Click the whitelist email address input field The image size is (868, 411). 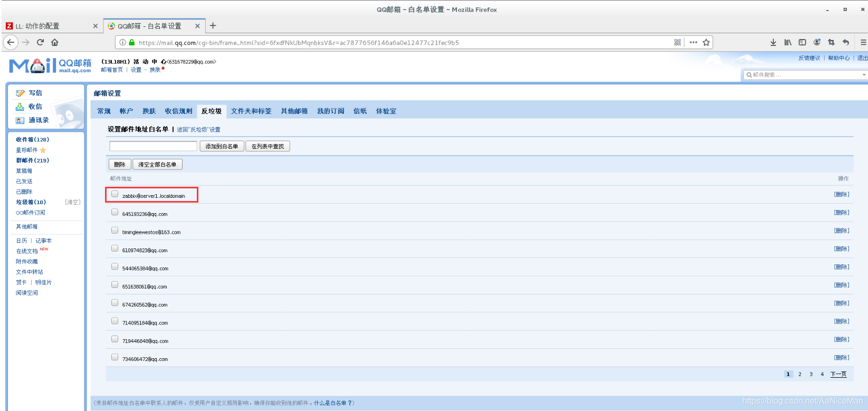[153, 146]
